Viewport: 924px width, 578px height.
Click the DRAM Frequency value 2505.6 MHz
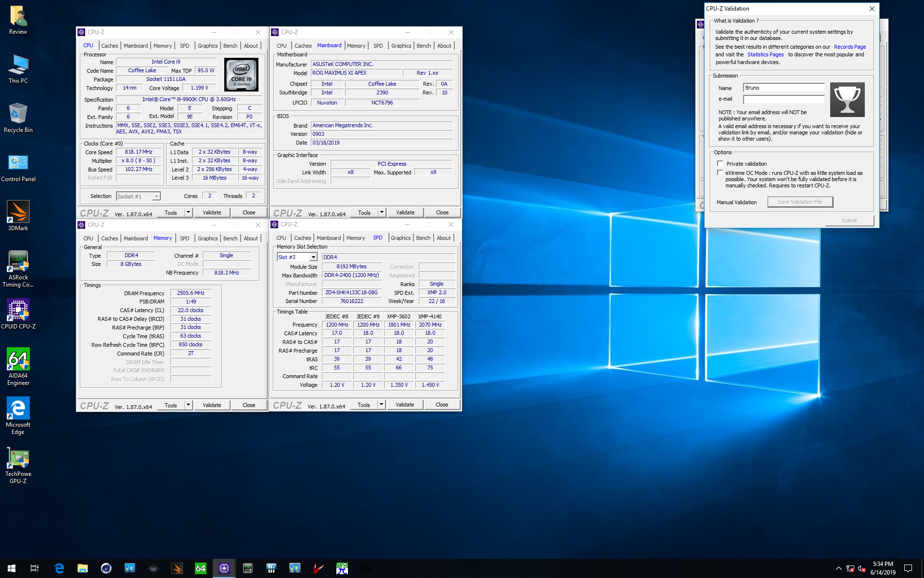[x=191, y=293]
